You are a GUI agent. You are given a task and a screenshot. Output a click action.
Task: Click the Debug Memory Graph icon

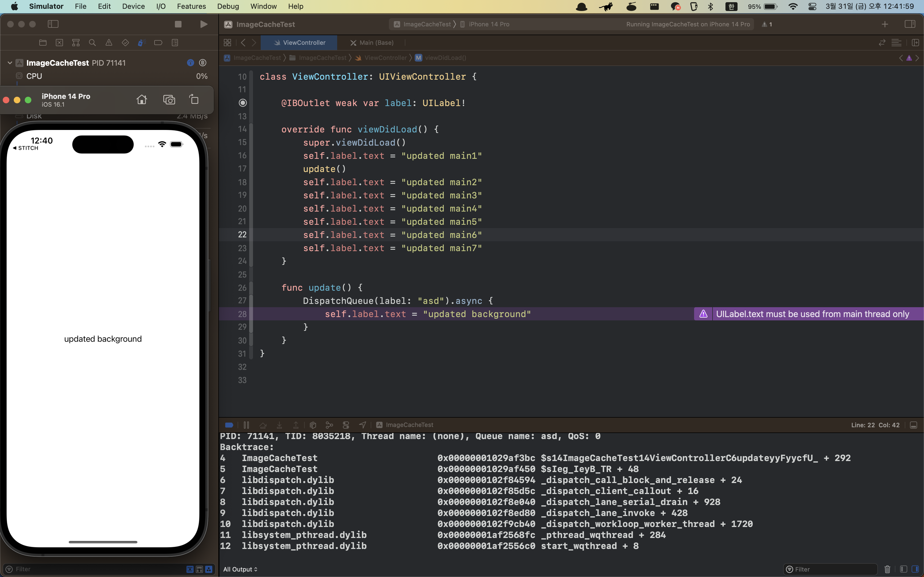click(329, 425)
